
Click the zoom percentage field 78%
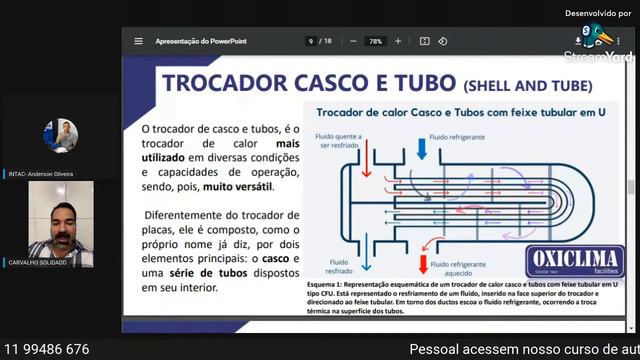[x=375, y=41]
